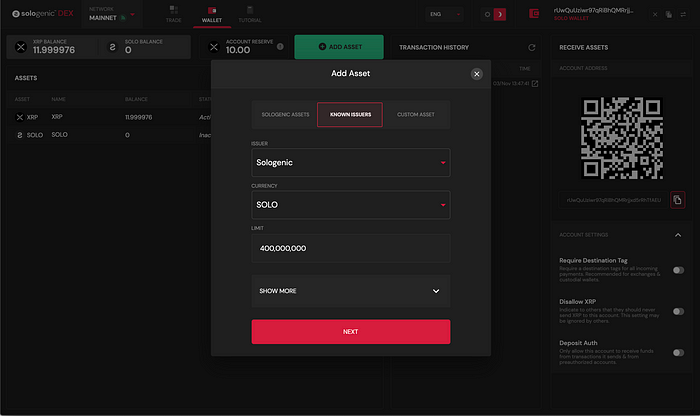Switch to Sologenic Assets tab
This screenshot has height=416, width=700.
tap(285, 115)
